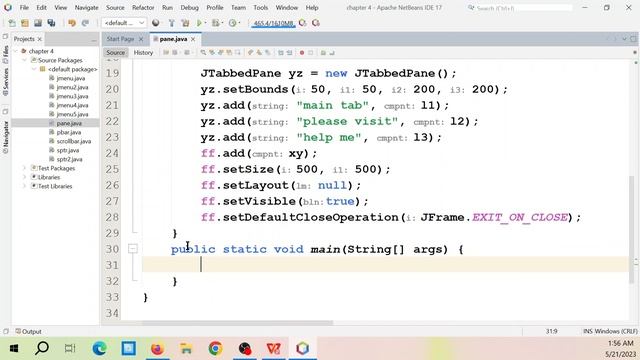Click NetBeans icon on taskbar
640x360 pixels.
(302, 349)
